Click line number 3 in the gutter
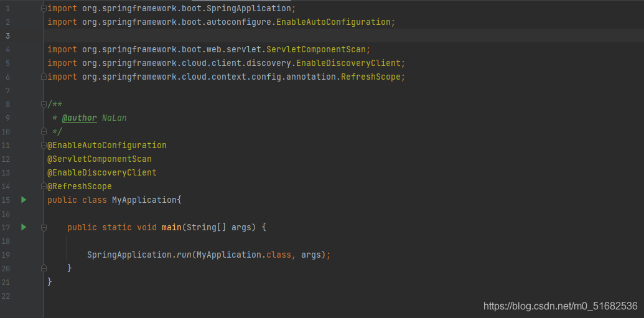Viewport: 644px width, 318px height. pos(8,35)
